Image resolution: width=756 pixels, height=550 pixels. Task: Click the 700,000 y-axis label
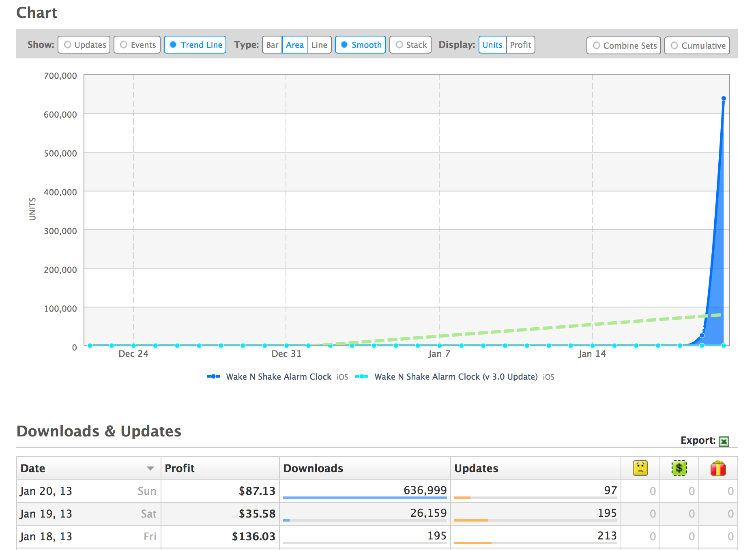tap(60, 76)
